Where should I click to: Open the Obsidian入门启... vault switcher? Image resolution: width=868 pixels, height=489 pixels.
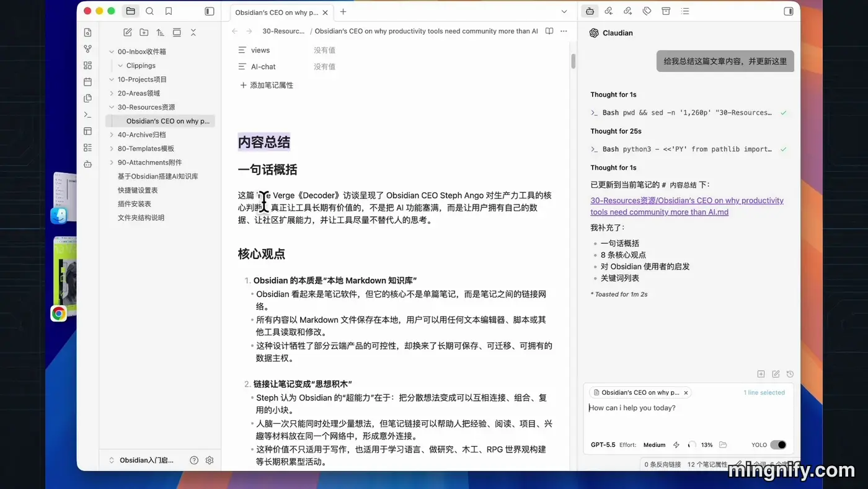tap(142, 460)
